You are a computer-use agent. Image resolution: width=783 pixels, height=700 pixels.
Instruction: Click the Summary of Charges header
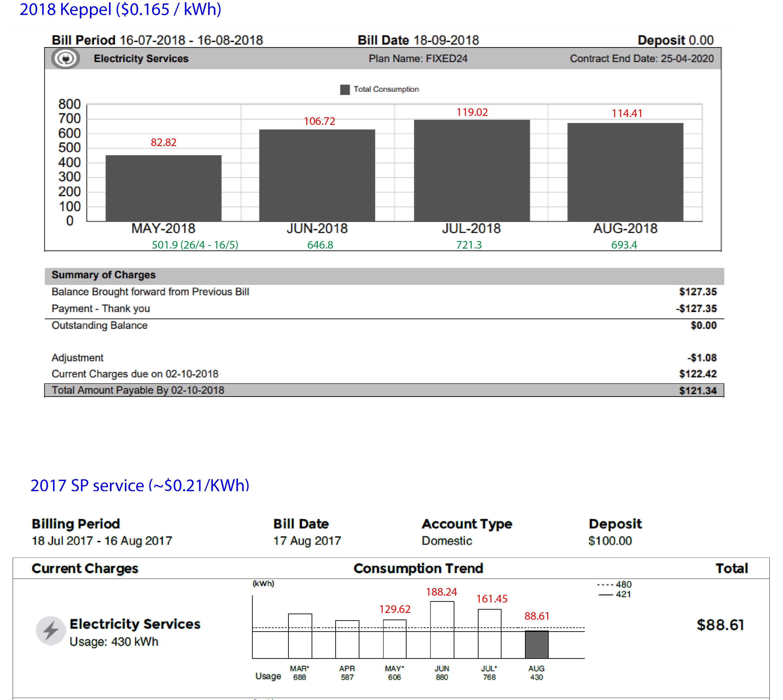[x=103, y=275]
